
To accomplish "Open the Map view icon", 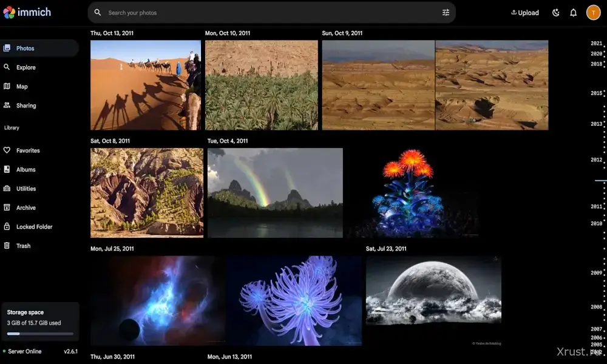I will [7, 86].
